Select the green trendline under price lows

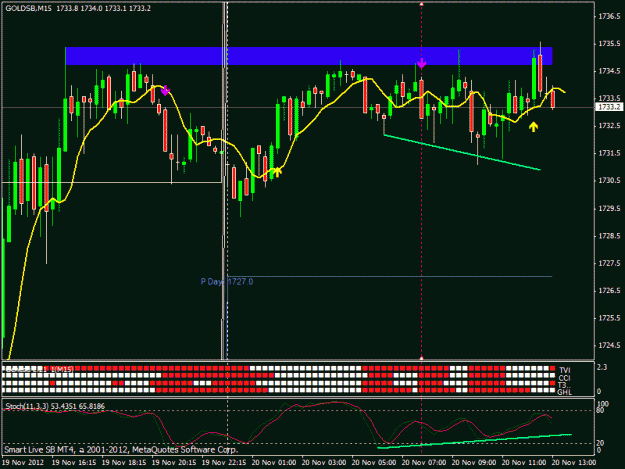[x=462, y=152]
